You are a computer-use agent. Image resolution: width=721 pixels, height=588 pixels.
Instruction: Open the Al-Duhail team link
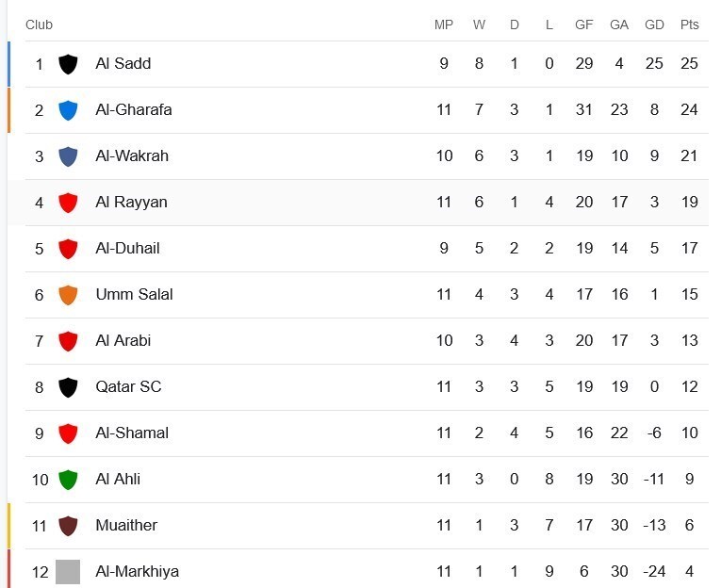tap(127, 248)
